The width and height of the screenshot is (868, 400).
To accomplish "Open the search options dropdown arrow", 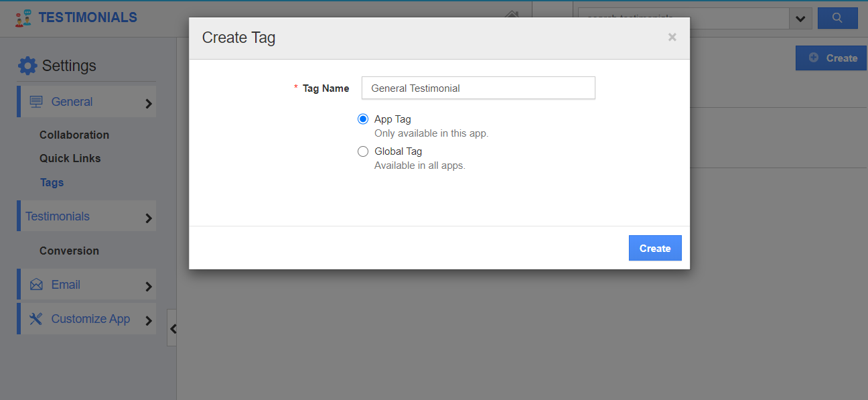I will (x=800, y=19).
